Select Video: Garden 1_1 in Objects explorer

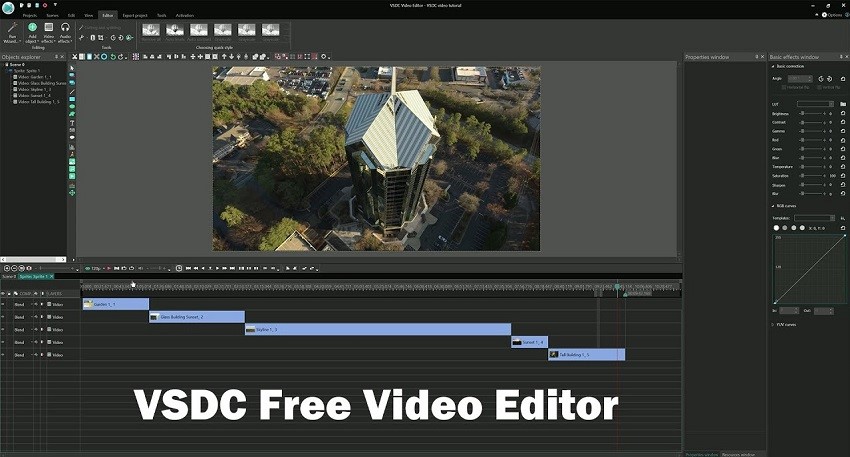35,77
